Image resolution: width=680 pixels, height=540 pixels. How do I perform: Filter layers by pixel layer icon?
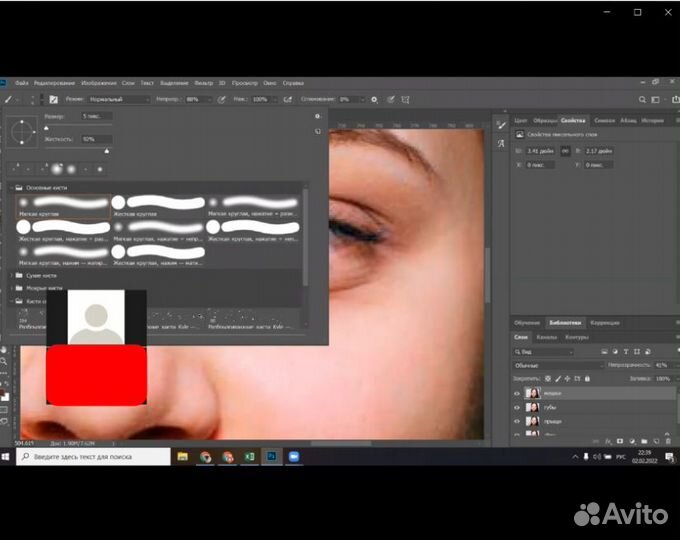coord(605,352)
